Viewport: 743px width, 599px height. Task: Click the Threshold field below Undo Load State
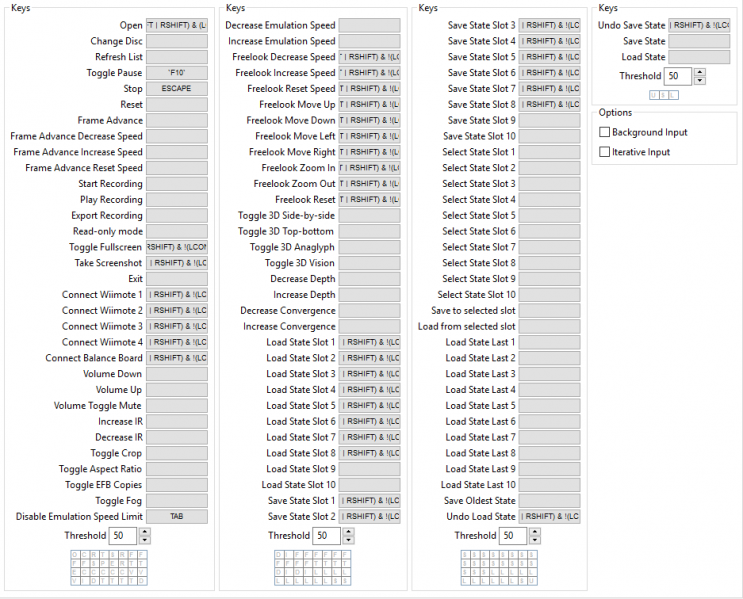point(513,536)
